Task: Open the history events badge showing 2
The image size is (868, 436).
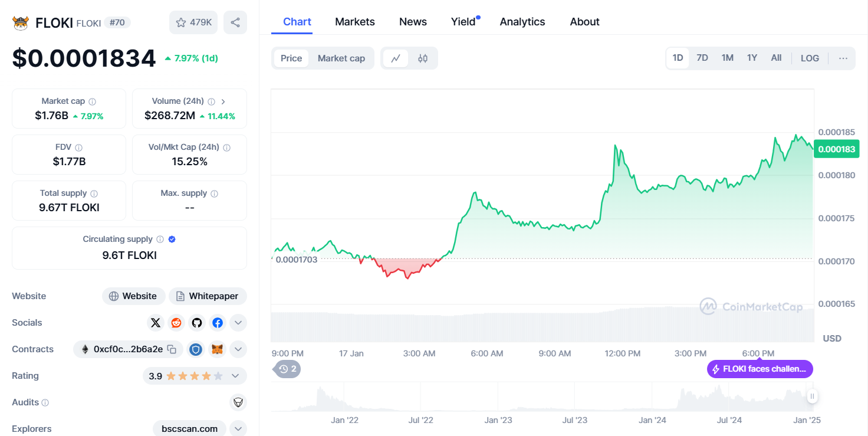Action: 288,369
